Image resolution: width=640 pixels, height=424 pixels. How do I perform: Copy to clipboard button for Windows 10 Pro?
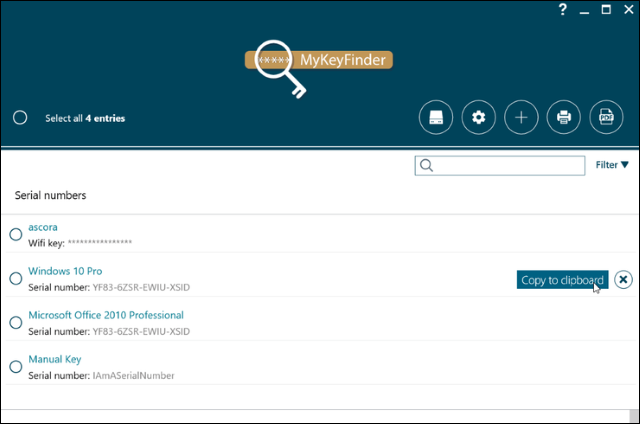click(x=562, y=280)
